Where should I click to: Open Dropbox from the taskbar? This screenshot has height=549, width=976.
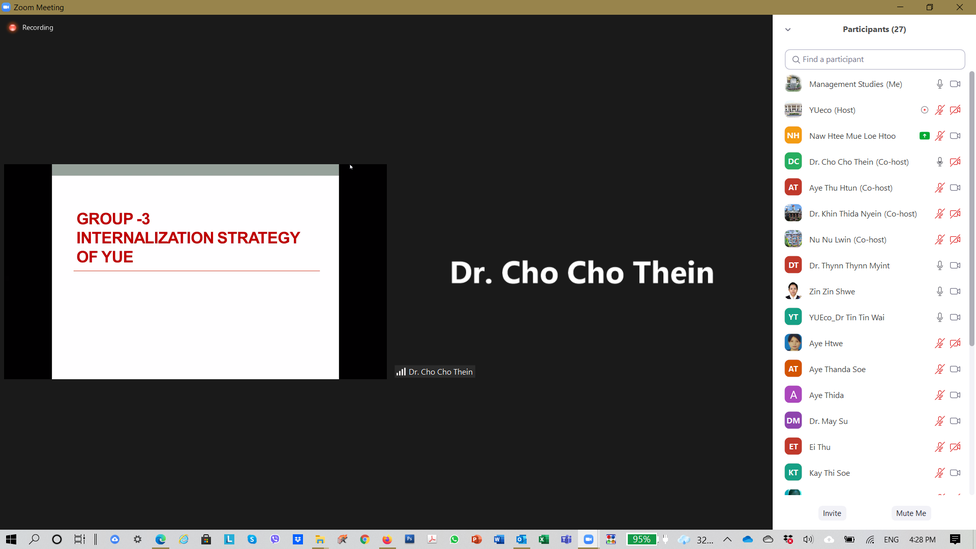click(x=298, y=540)
